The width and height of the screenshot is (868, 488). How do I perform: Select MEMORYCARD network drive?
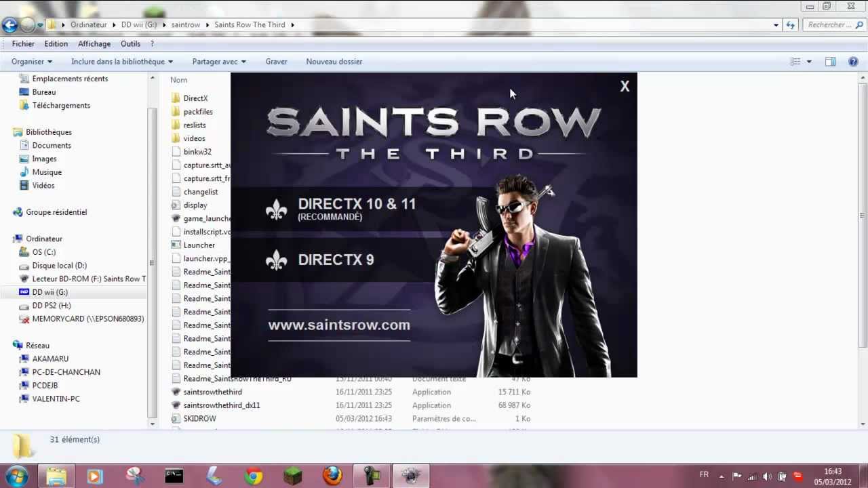click(x=81, y=319)
